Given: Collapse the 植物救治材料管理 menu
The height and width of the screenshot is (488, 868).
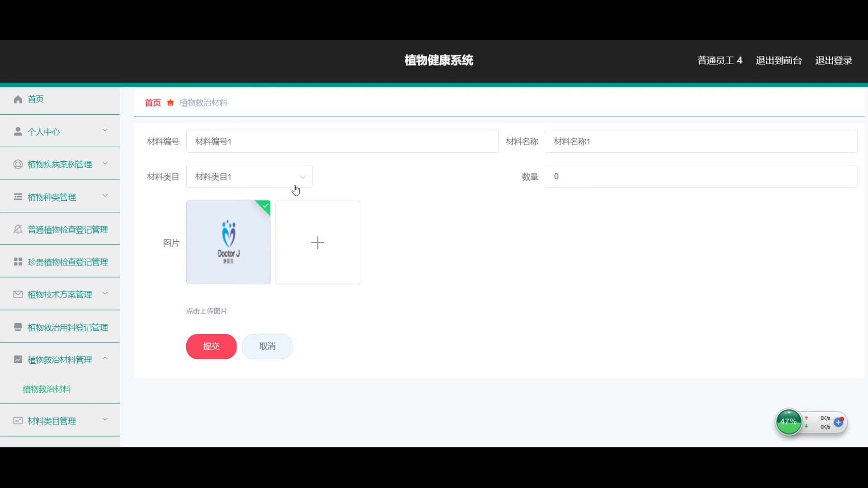Looking at the screenshot, I should [105, 359].
